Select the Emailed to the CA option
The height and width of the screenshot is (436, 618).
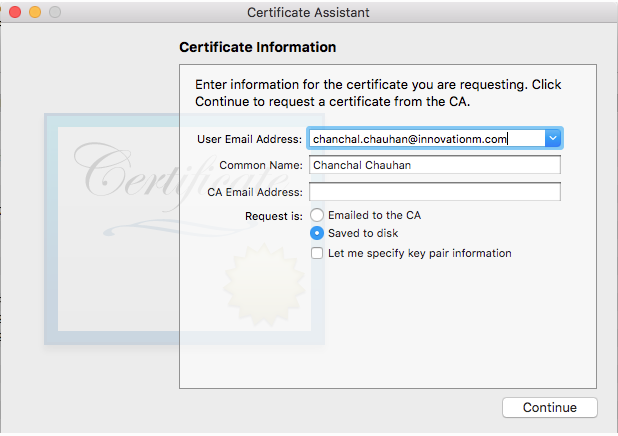(317, 215)
